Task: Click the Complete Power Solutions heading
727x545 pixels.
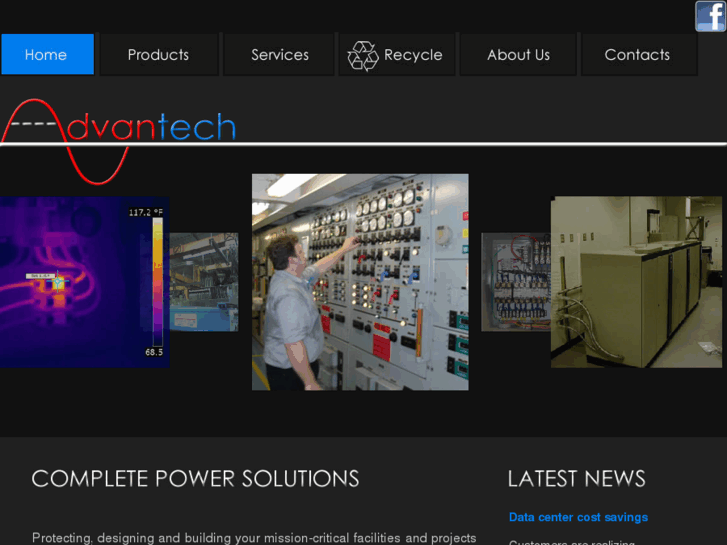Action: (195, 479)
